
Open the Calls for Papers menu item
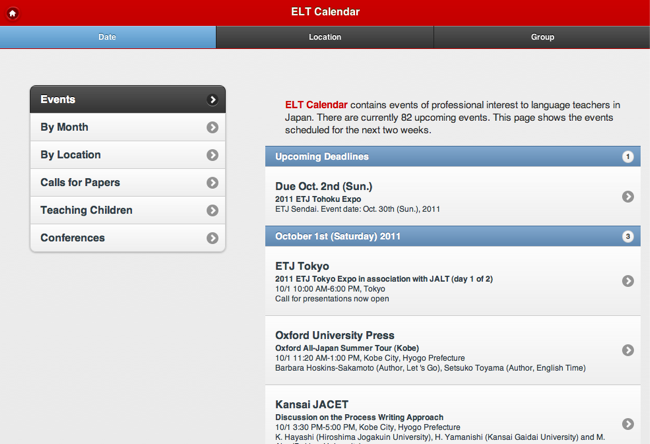pyautogui.click(x=78, y=183)
